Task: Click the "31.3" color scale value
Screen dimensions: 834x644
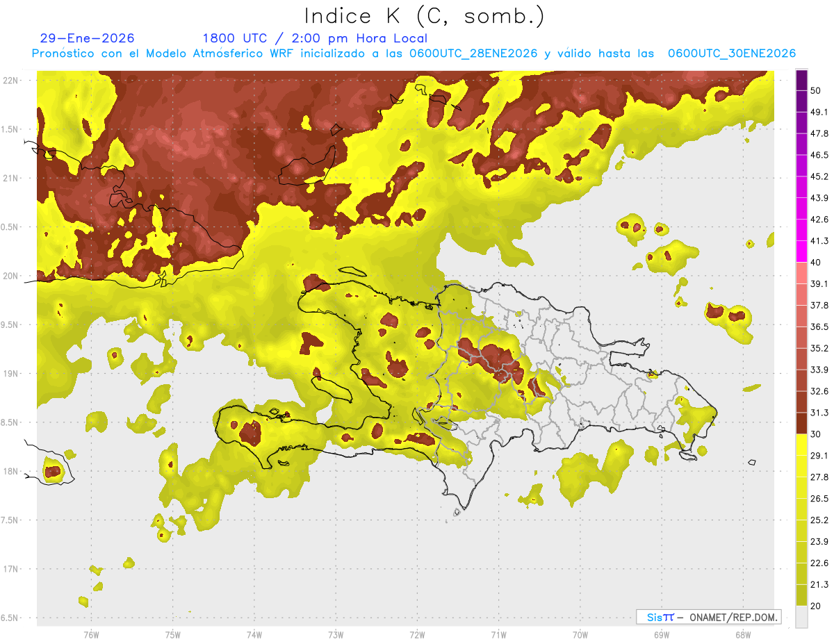Action: tap(819, 413)
